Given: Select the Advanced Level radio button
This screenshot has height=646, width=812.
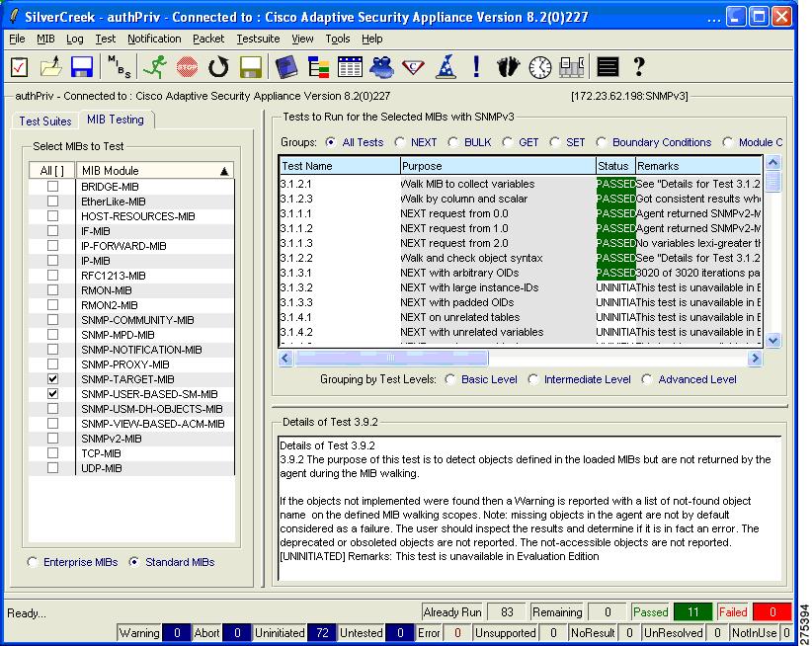Looking at the screenshot, I should pos(646,379).
